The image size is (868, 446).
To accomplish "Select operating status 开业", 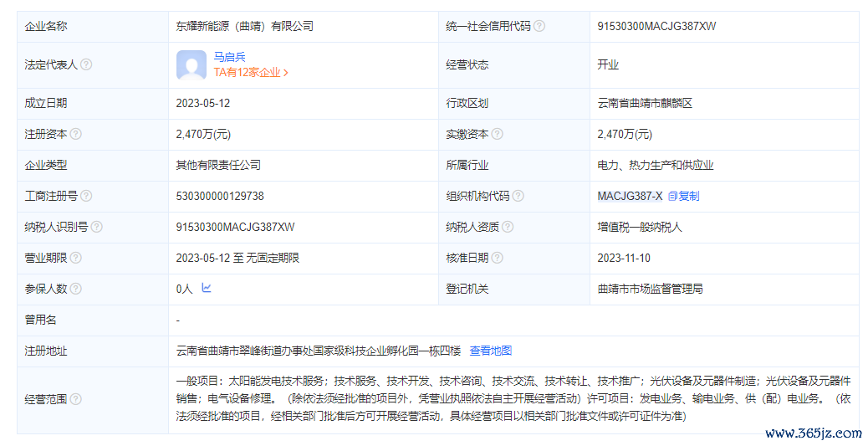I will tap(608, 64).
